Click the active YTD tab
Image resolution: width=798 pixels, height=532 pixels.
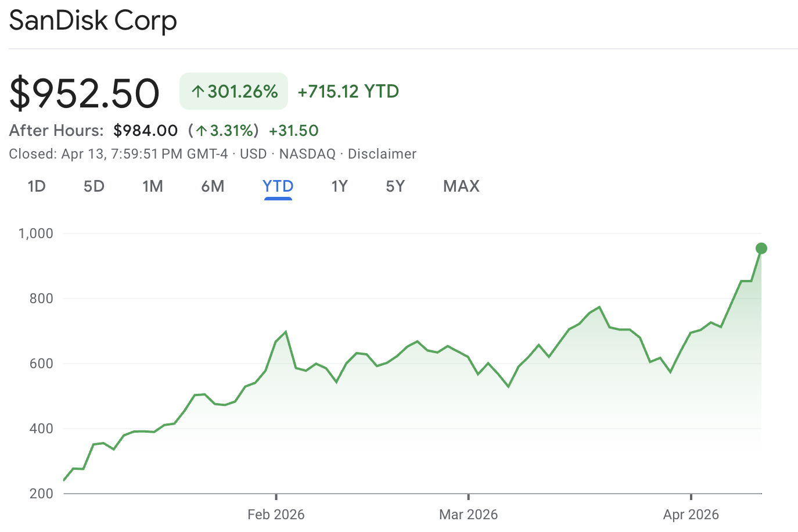pyautogui.click(x=278, y=186)
